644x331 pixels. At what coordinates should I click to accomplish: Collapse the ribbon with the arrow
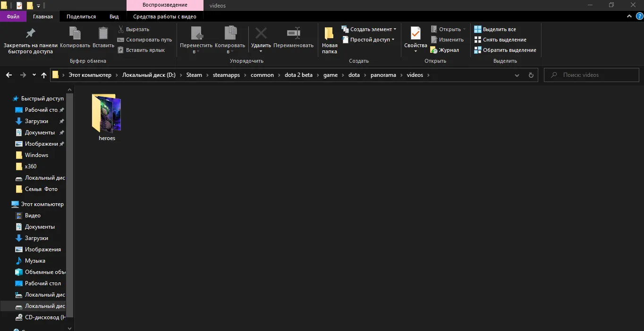point(629,17)
